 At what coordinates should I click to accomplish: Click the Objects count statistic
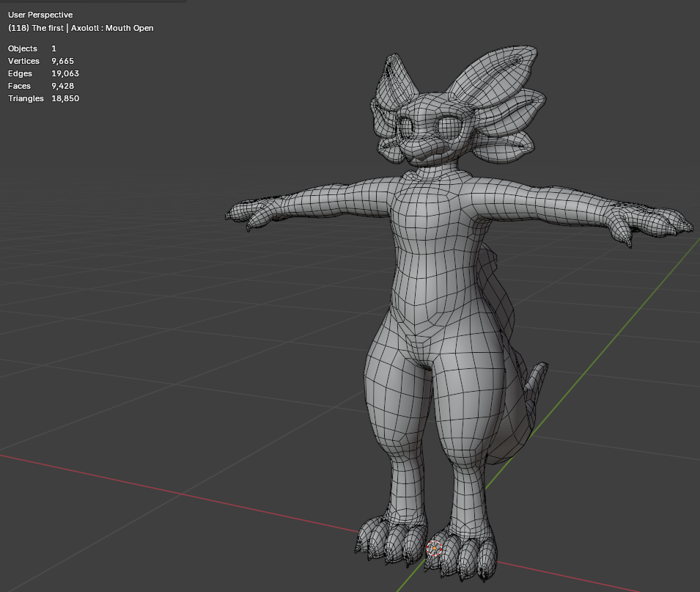click(x=32, y=48)
